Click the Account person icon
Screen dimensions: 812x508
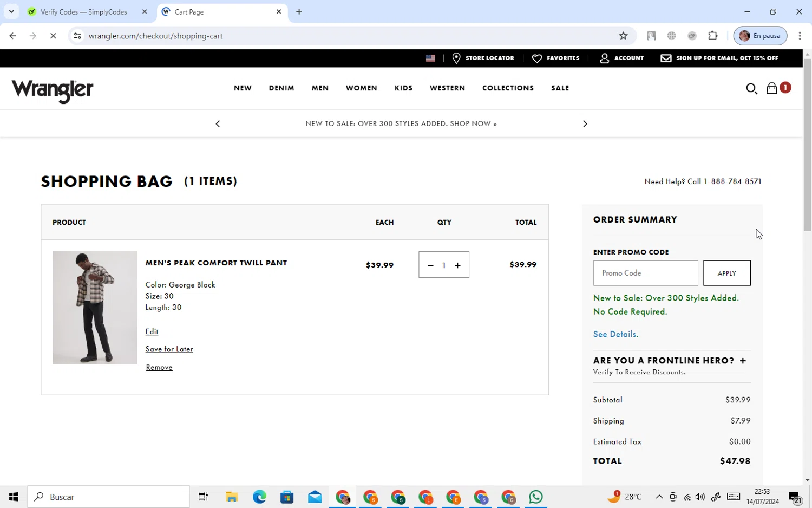tap(605, 58)
